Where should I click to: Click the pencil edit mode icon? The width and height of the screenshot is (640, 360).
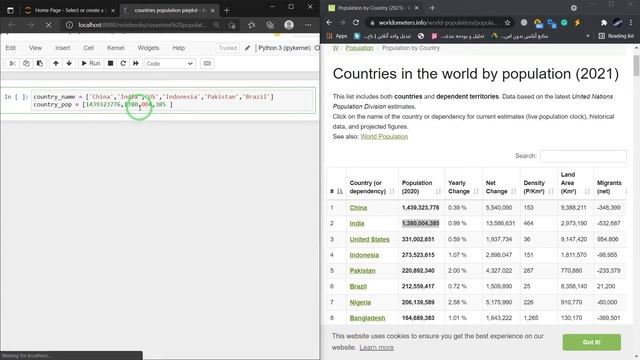(247, 48)
